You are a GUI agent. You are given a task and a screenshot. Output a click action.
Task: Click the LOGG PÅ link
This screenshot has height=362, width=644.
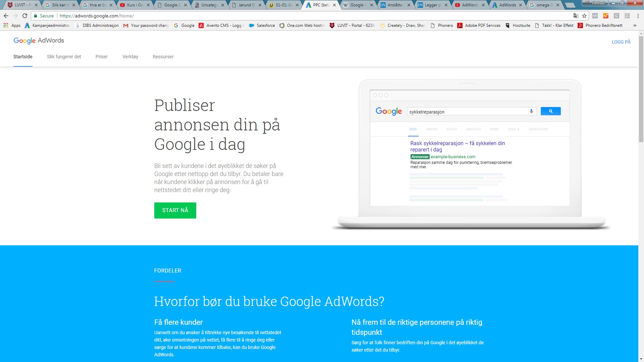tap(621, 42)
